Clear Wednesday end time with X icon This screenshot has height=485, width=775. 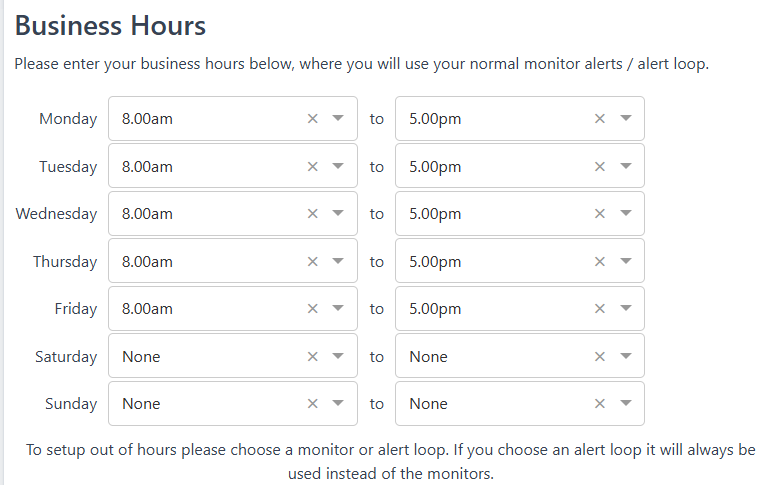click(x=600, y=214)
